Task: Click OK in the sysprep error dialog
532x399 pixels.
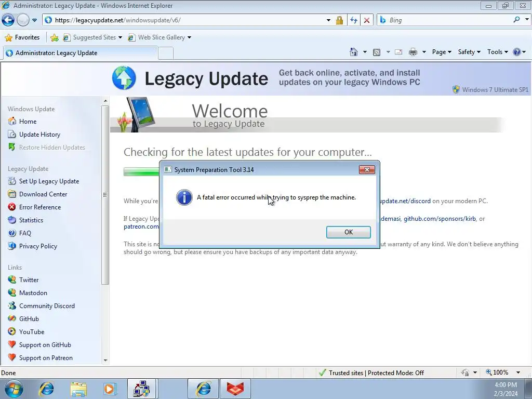Action: click(349, 232)
